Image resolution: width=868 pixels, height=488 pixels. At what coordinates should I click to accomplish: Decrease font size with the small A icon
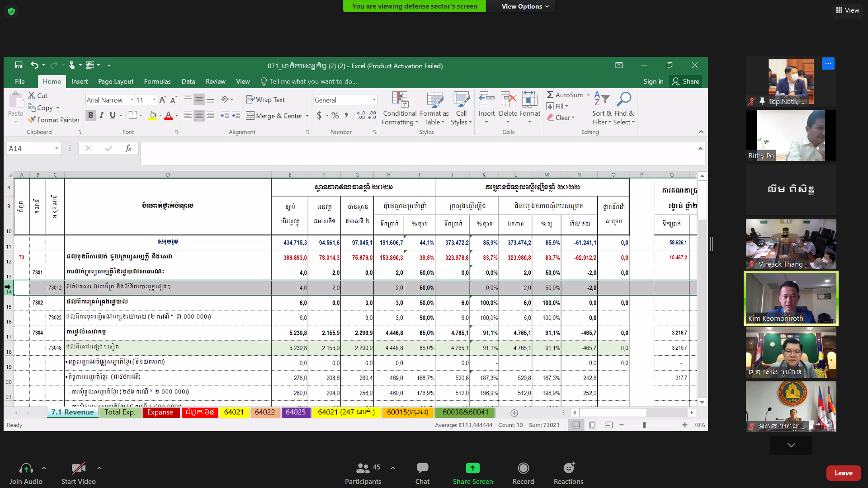tap(173, 100)
